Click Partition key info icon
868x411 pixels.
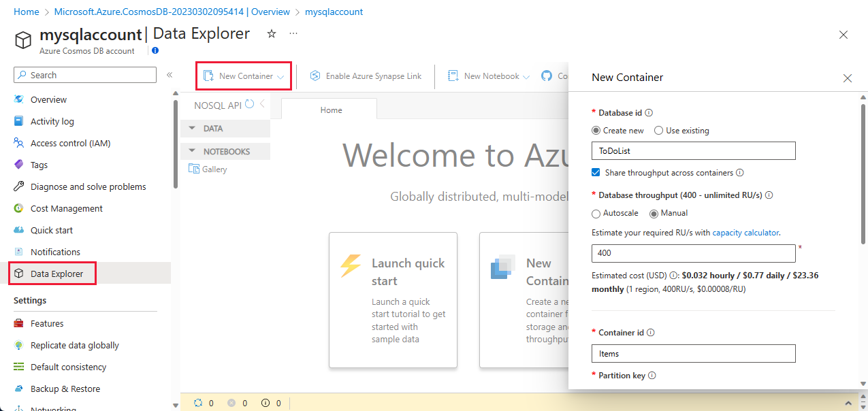point(652,376)
